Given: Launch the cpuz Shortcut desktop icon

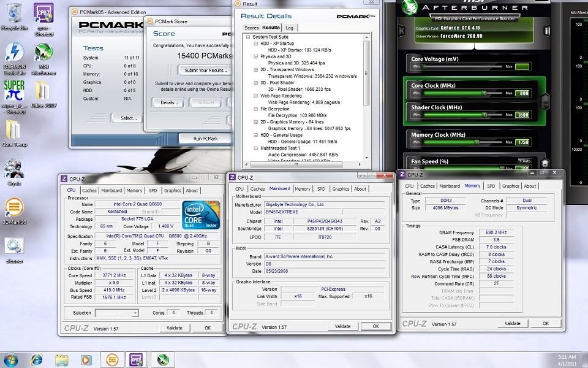Looking at the screenshot, I should point(43,20).
